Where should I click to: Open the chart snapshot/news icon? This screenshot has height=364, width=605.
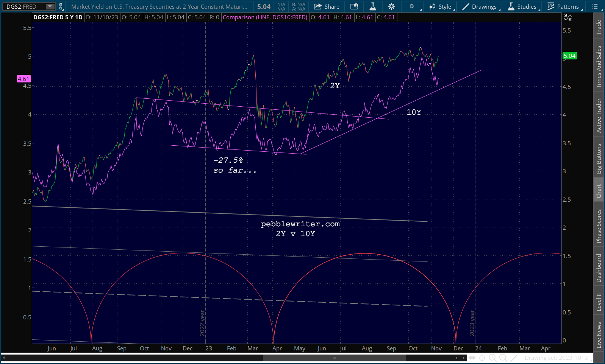(354, 6)
